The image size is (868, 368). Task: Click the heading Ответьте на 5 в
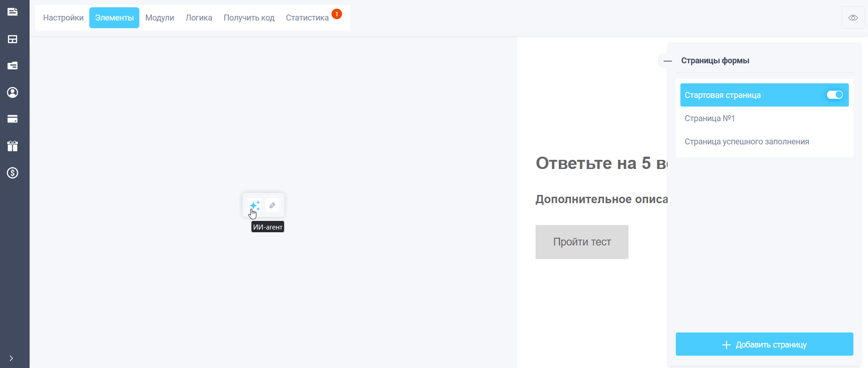tap(602, 163)
